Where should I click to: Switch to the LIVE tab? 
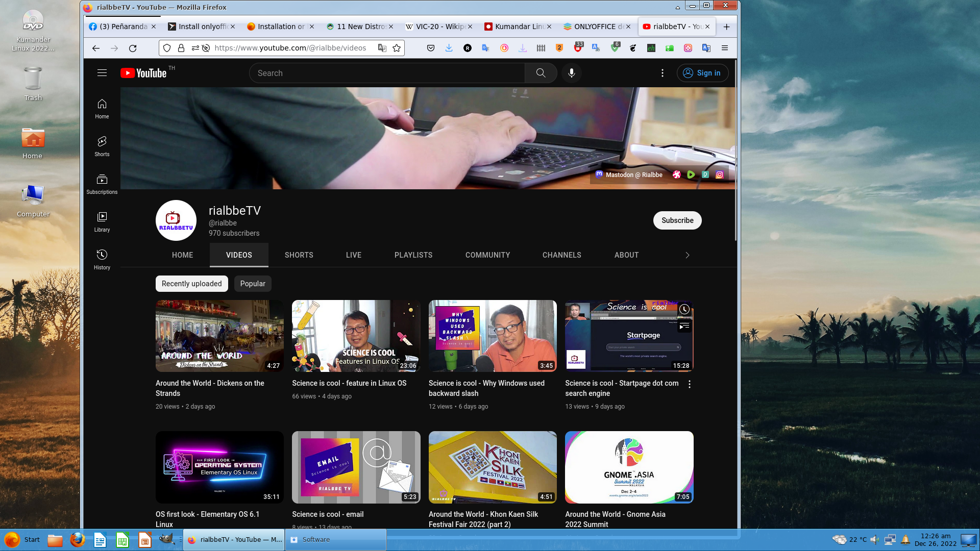pos(354,255)
